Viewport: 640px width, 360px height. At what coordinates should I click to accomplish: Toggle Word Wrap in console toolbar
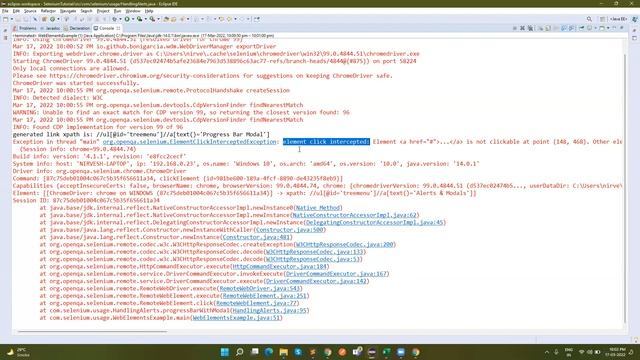pos(556,28)
